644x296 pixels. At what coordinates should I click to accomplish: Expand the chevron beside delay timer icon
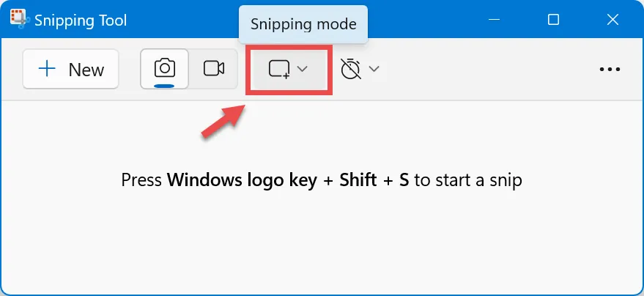tap(374, 69)
